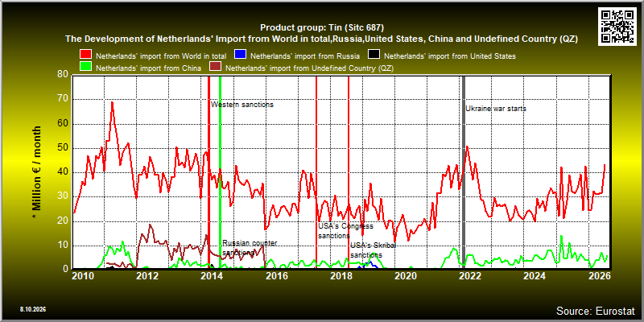Click the green China legend swatch
Screen dimensions: 644x322
point(86,68)
